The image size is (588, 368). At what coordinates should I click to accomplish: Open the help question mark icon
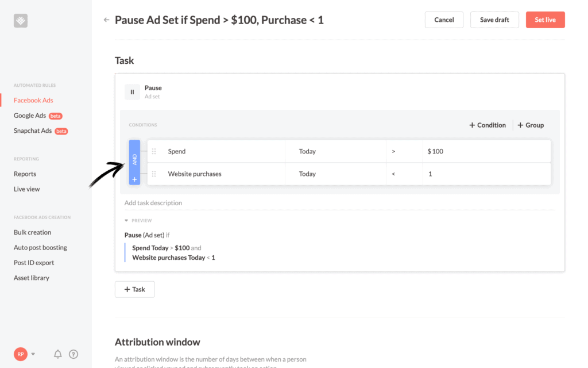[x=73, y=354]
